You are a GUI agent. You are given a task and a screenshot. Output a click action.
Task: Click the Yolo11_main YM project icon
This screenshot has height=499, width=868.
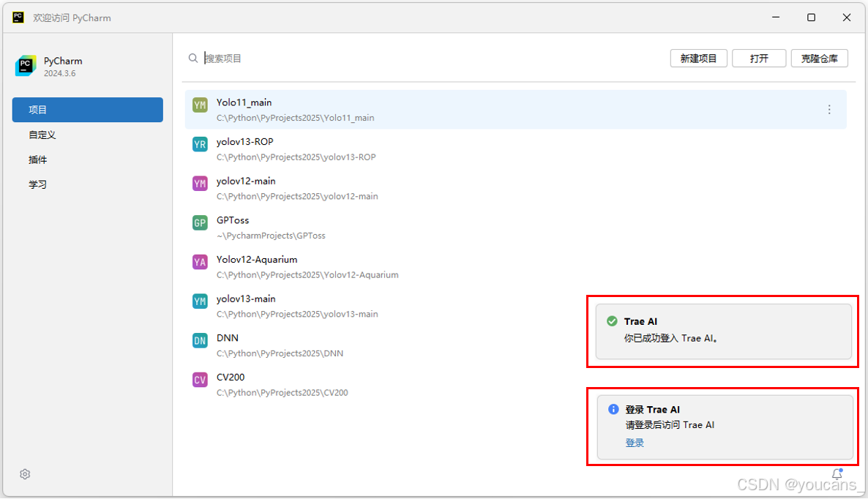click(200, 105)
